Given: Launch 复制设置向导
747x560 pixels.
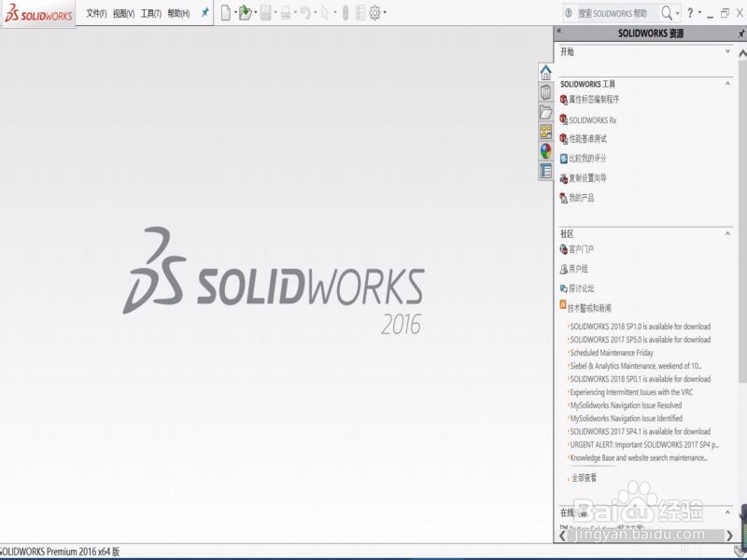Looking at the screenshot, I should (x=583, y=178).
